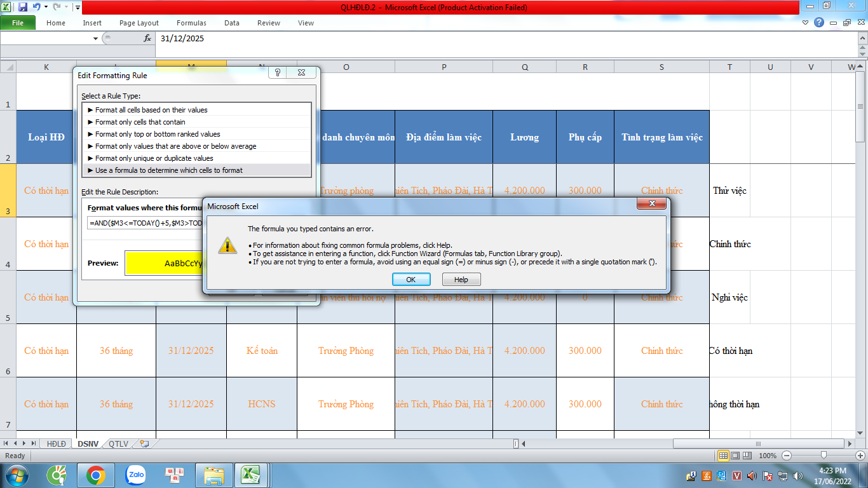Viewport: 868px width, 488px height.
Task: Open the Data ribbon tab
Action: click(x=232, y=23)
